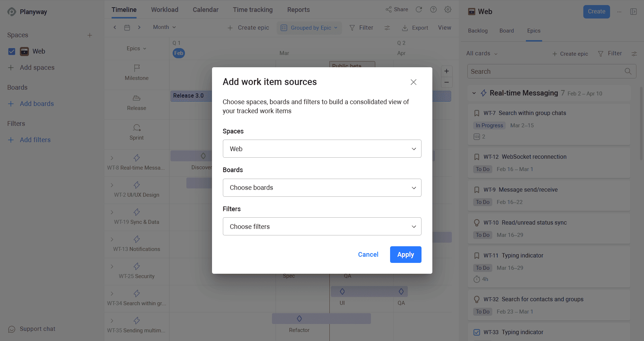Open the help question mark icon
Screen dimensions: 644x341
[433, 9]
